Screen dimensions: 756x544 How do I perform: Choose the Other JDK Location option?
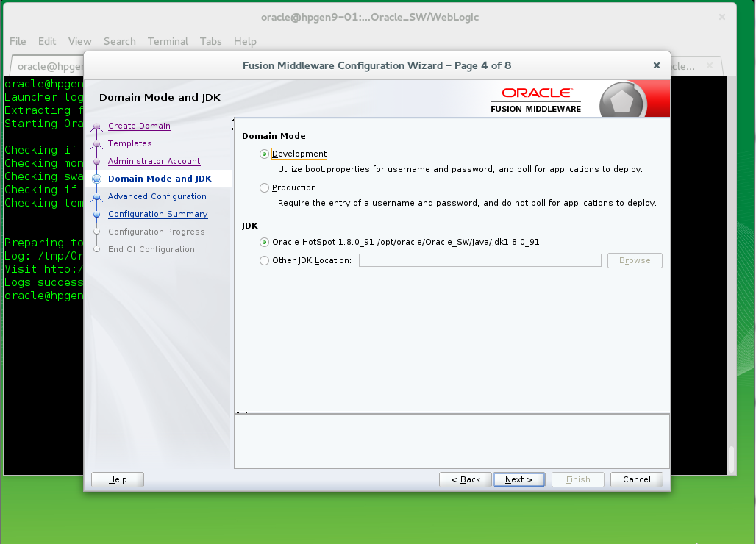pos(263,260)
